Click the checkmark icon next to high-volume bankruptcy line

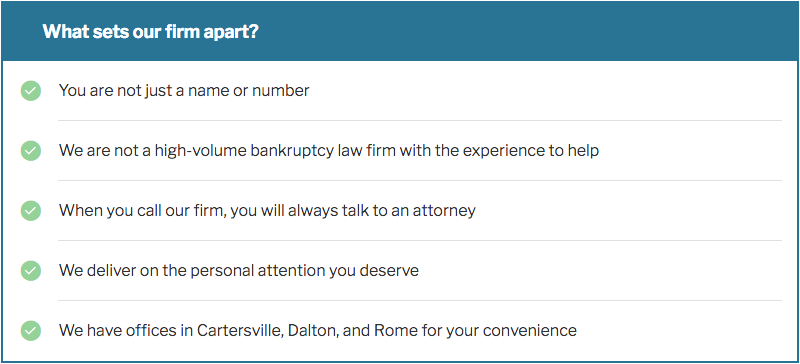pyautogui.click(x=31, y=151)
